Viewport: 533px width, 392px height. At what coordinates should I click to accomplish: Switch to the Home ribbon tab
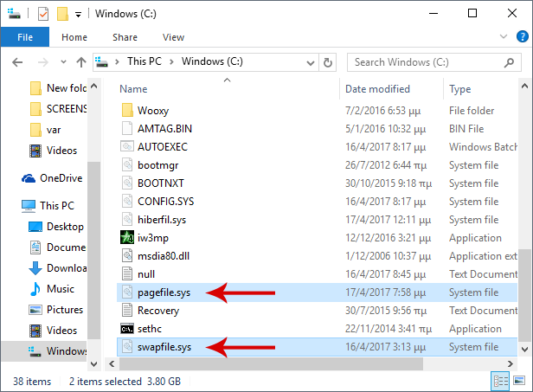pos(74,37)
